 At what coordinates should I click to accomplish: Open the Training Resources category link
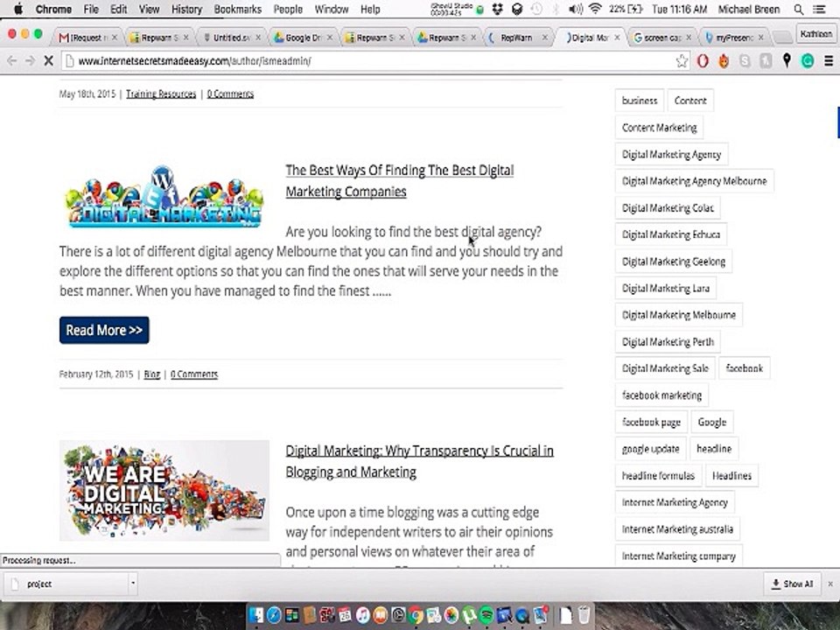(161, 94)
